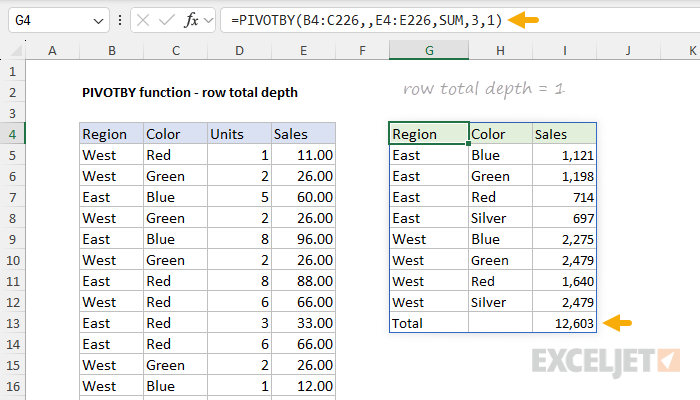Select the pivot 'Sales' header cell I4

(x=564, y=134)
